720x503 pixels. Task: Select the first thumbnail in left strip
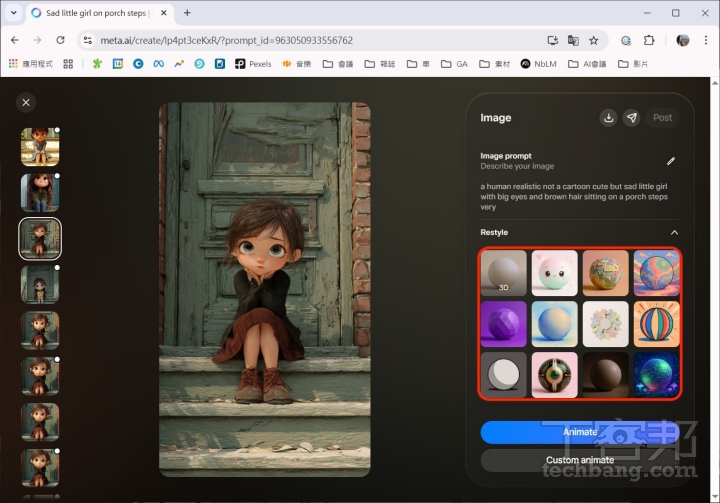click(x=40, y=147)
